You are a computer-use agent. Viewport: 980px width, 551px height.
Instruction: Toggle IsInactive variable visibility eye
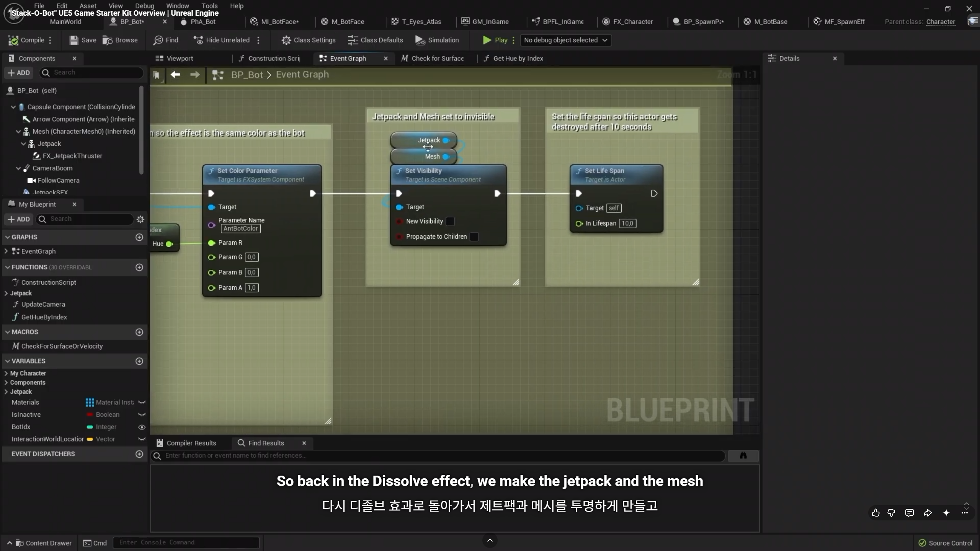(x=142, y=415)
